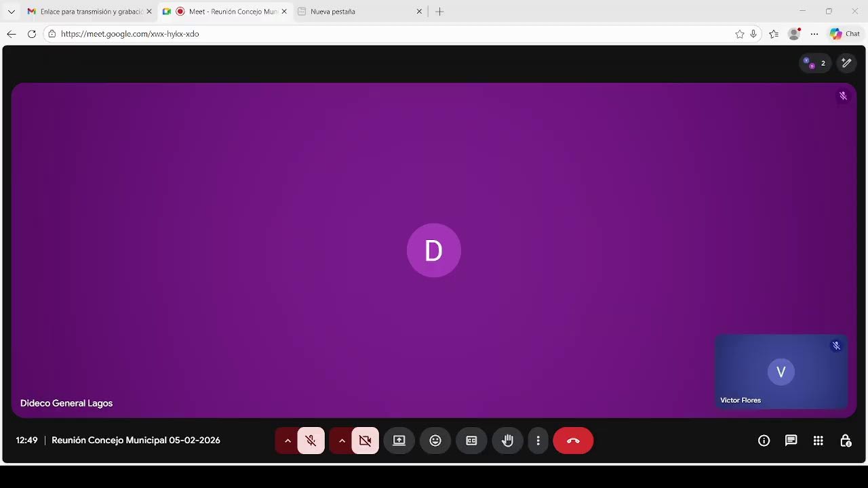The height and width of the screenshot is (488, 868).
Task: Turn on the camera in Meet toolbar
Action: [365, 441]
